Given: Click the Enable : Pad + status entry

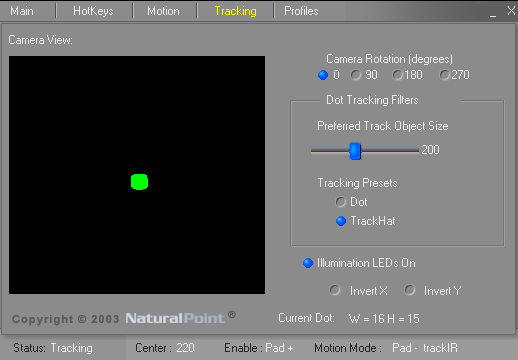Looking at the screenshot, I should point(259,348).
